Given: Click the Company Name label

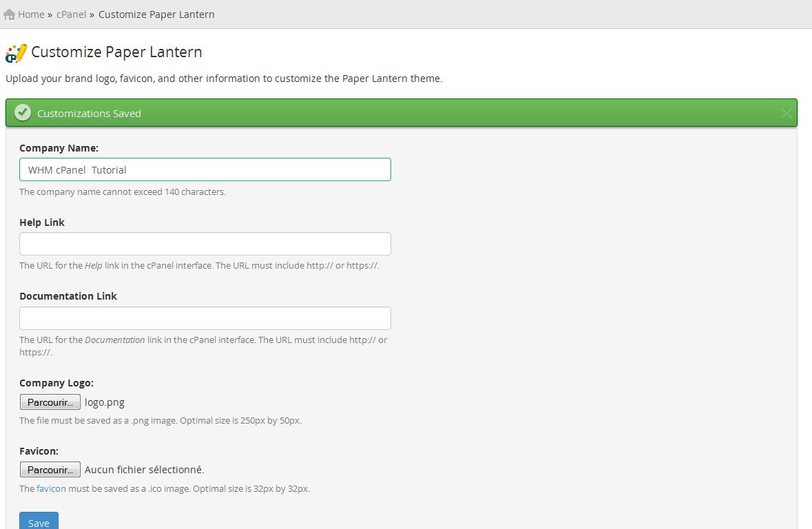Looking at the screenshot, I should tap(59, 148).
